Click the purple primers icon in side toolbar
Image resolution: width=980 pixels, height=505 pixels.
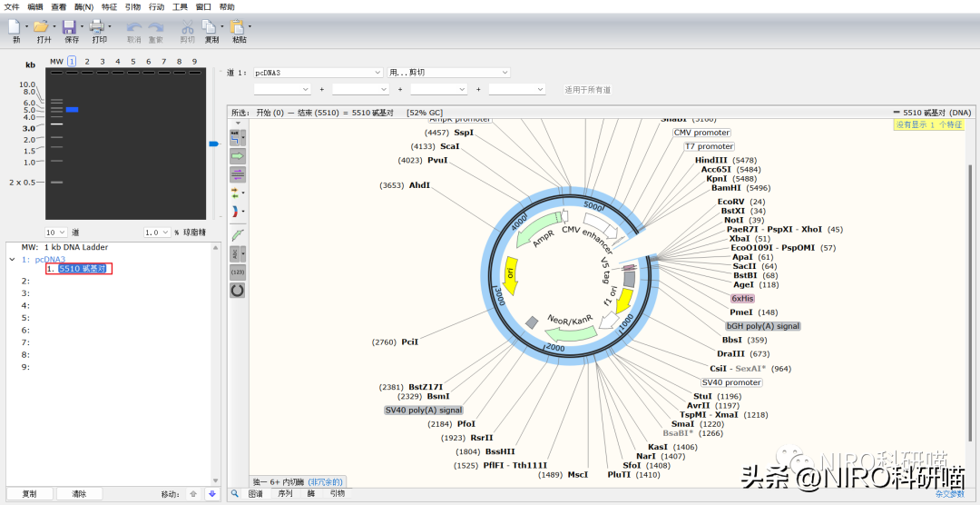coord(238,173)
